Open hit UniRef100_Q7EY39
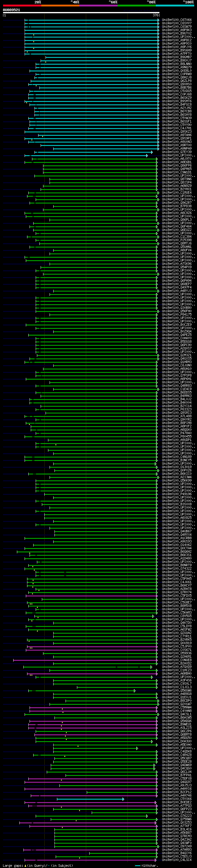 tap(176, 152)
